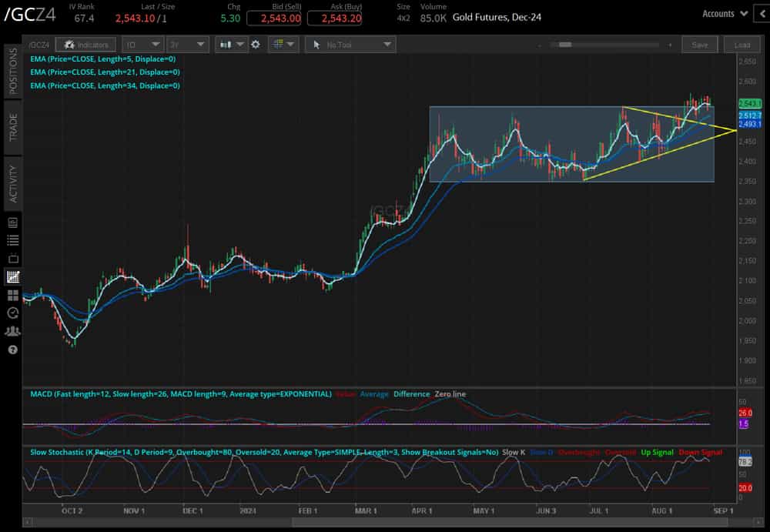Open the clock history icon in the sidebar
The height and width of the screenshot is (532, 770).
(12, 313)
